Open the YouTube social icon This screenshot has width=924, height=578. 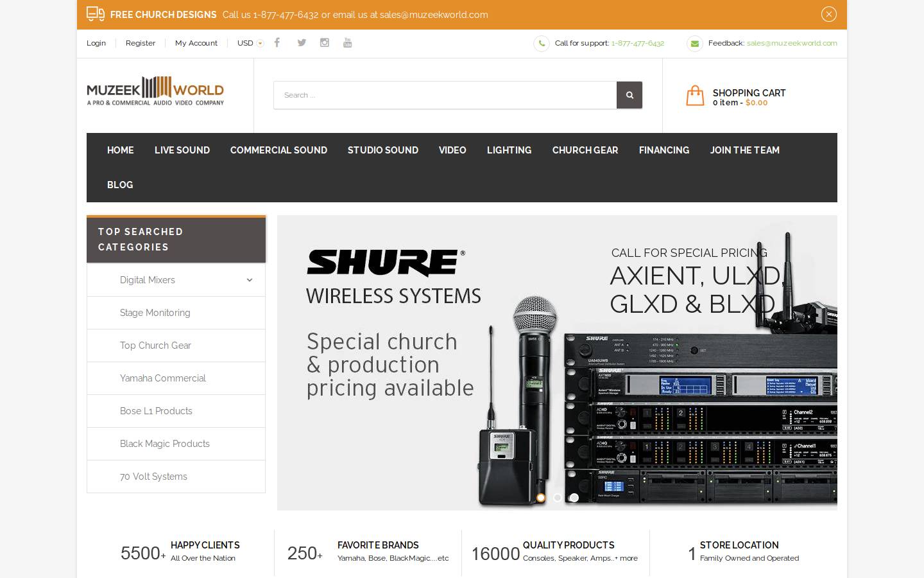click(x=348, y=43)
